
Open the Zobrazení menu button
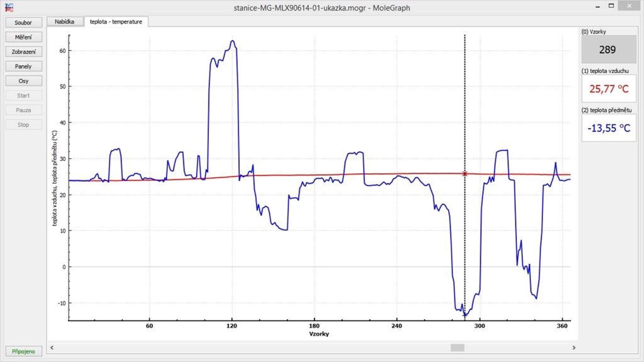24,52
